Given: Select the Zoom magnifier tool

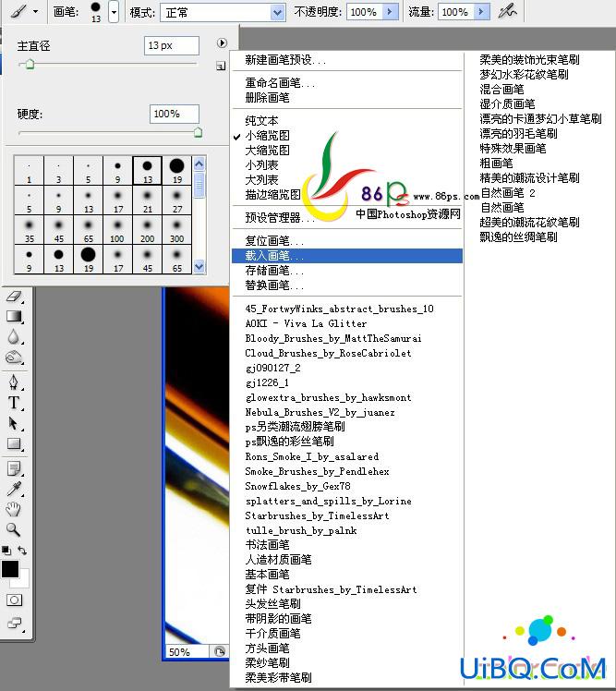Looking at the screenshot, I should [14, 530].
